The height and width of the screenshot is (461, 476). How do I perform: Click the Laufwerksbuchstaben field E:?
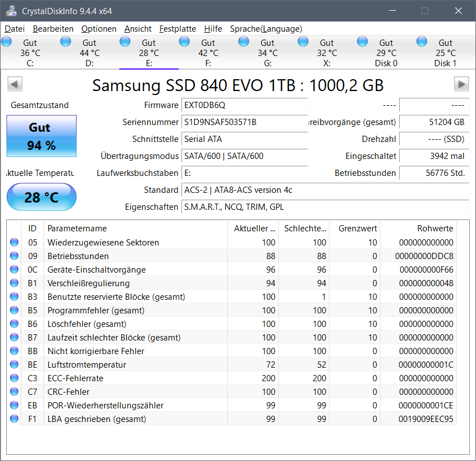245,173
